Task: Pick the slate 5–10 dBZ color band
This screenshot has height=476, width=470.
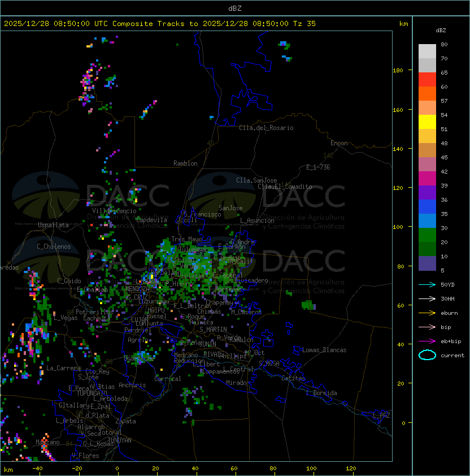Action: coord(427,263)
